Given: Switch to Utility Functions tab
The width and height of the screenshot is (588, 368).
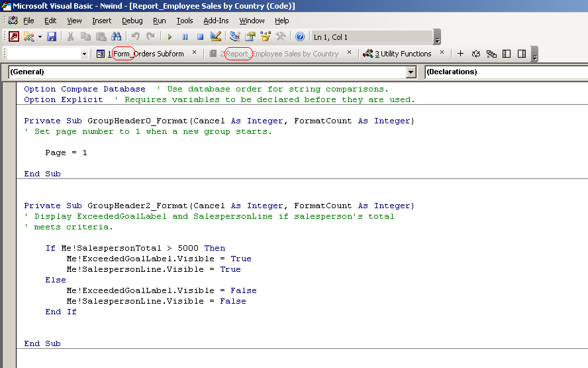Looking at the screenshot, I should [397, 54].
